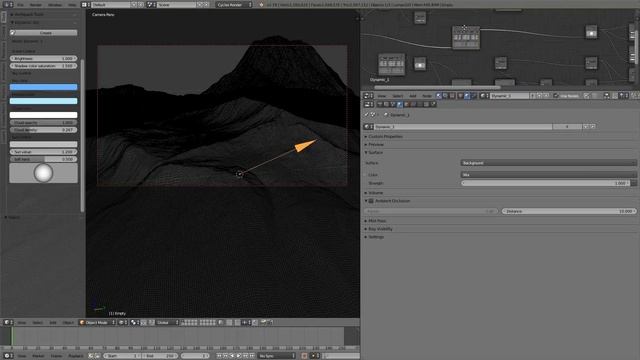Click the timeline editor type icon
This screenshot has width=640, height=360.
[x=8, y=356]
